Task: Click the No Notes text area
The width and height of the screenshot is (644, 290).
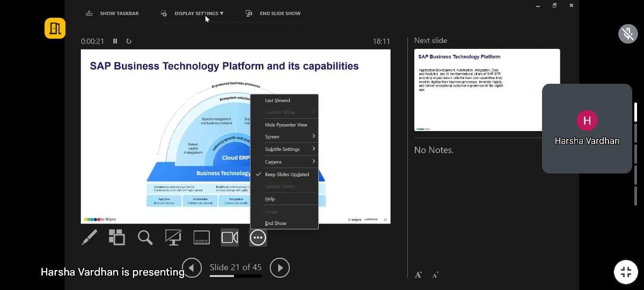Action: [x=434, y=150]
